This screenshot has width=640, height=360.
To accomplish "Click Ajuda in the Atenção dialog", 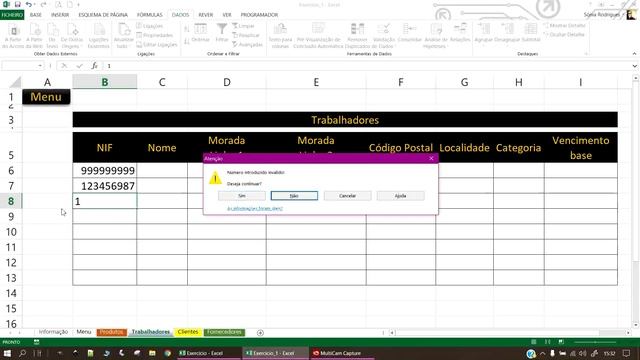I will (x=400, y=196).
